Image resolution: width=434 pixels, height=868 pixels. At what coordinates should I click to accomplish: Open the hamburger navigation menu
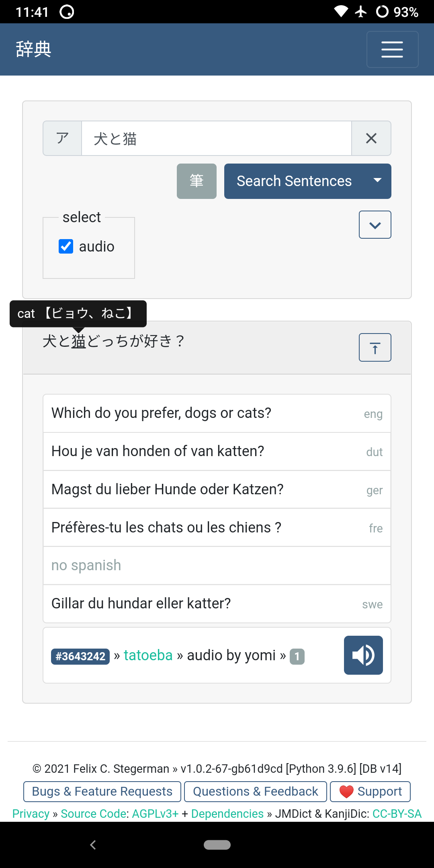392,49
